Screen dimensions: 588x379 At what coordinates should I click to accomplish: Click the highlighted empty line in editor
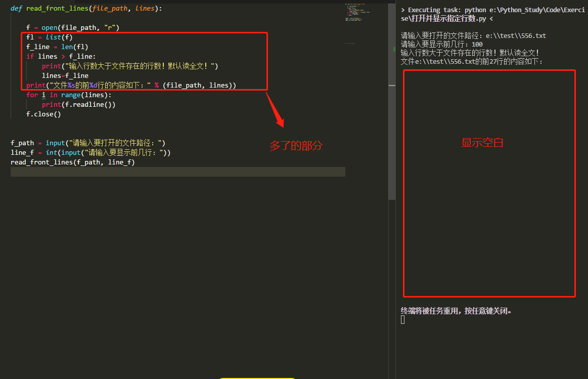[x=177, y=172]
